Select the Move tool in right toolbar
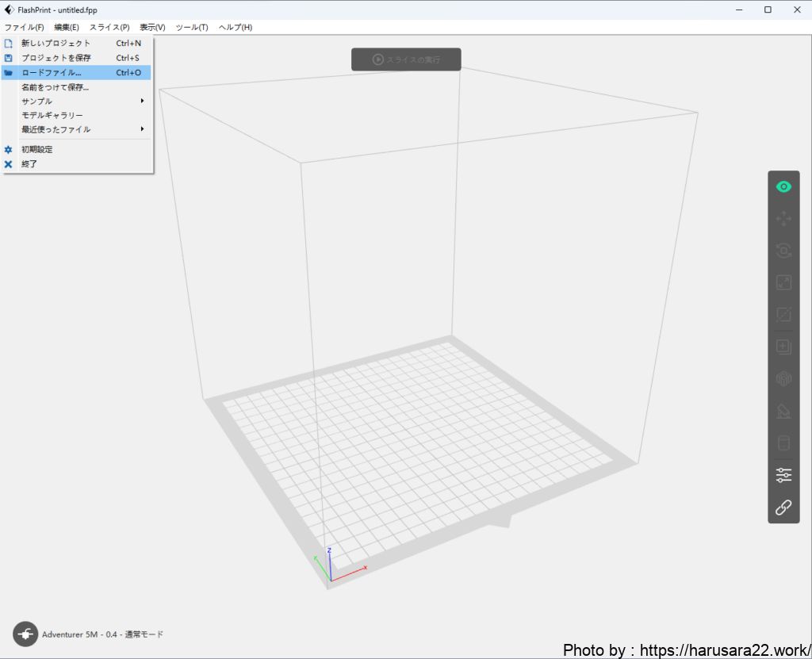 point(783,219)
